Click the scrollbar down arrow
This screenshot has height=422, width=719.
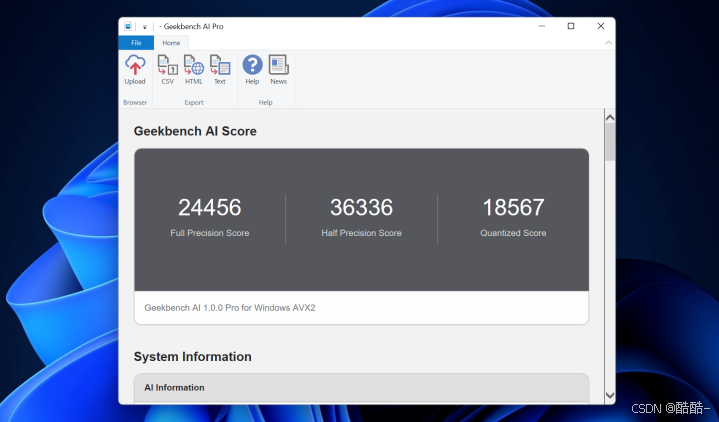pyautogui.click(x=610, y=395)
